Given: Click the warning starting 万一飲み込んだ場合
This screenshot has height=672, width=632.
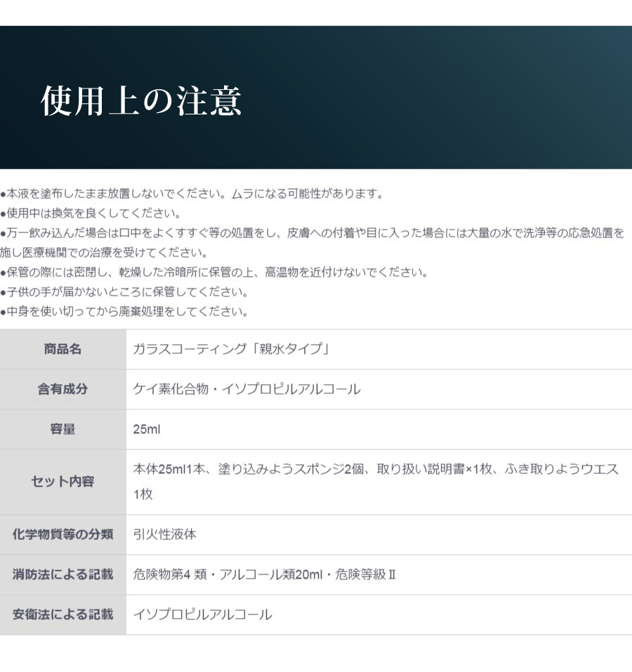Looking at the screenshot, I should (312, 233).
